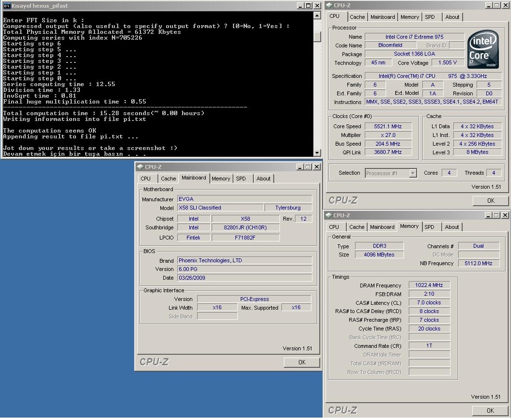Click the Manufacturer value 'EVGA'
The image size is (511, 420).
point(245,199)
